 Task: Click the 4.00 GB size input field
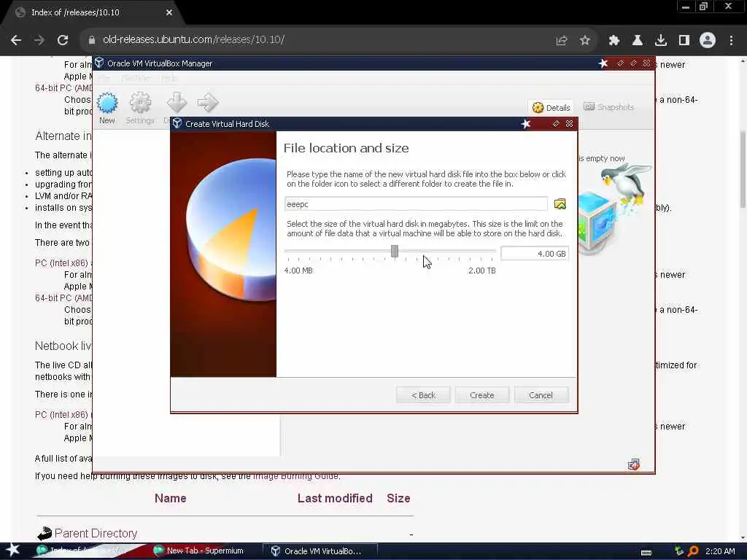pos(535,254)
